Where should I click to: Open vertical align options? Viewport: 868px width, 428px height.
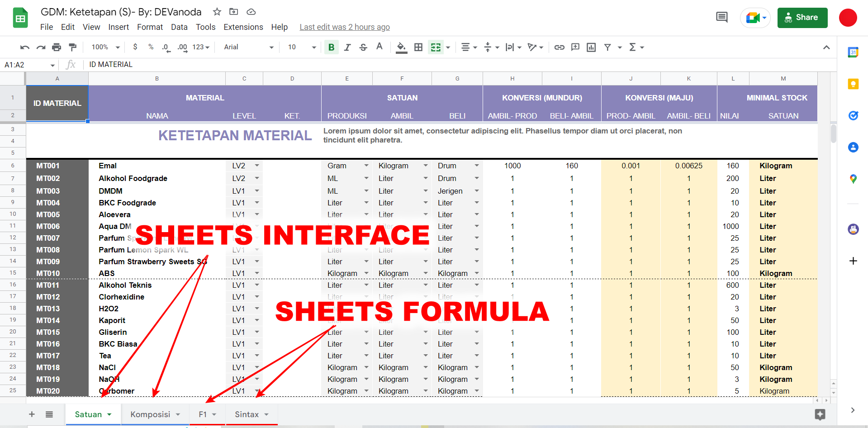pos(491,47)
